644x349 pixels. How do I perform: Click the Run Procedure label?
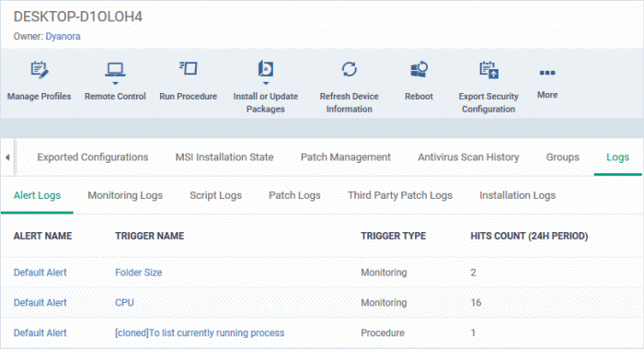click(x=188, y=96)
